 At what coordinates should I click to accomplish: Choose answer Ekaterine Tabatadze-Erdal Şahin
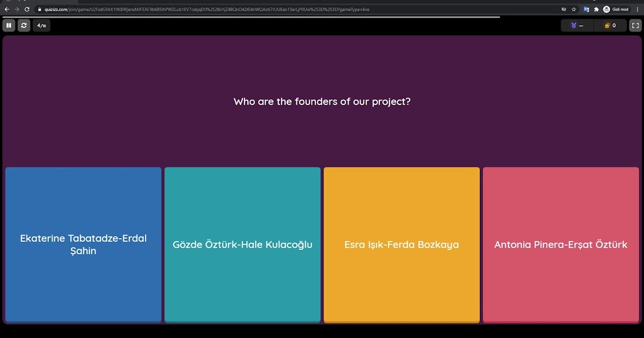[x=83, y=244]
